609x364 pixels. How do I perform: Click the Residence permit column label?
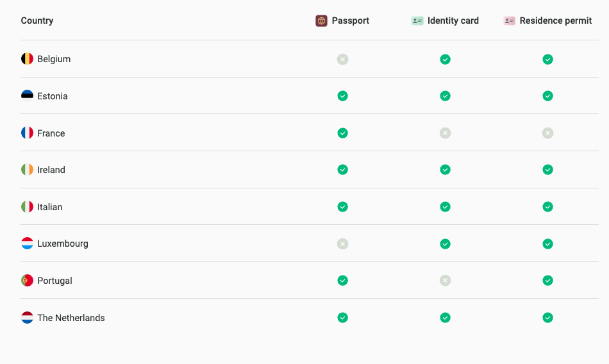pos(556,21)
